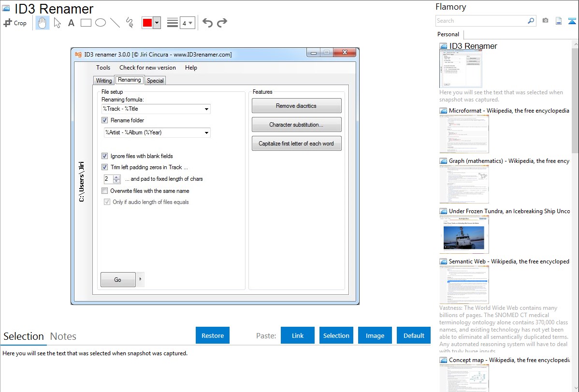
Task: Switch to the Special tab
Action: (x=155, y=81)
